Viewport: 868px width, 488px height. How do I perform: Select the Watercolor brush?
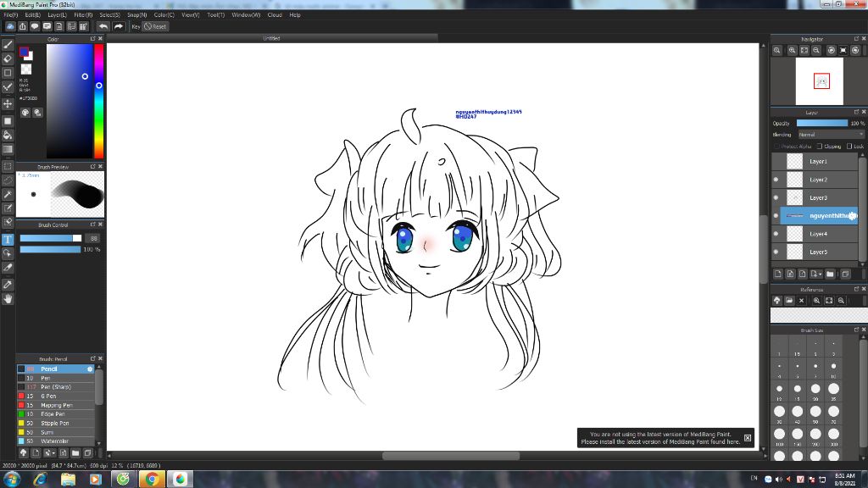pos(55,441)
